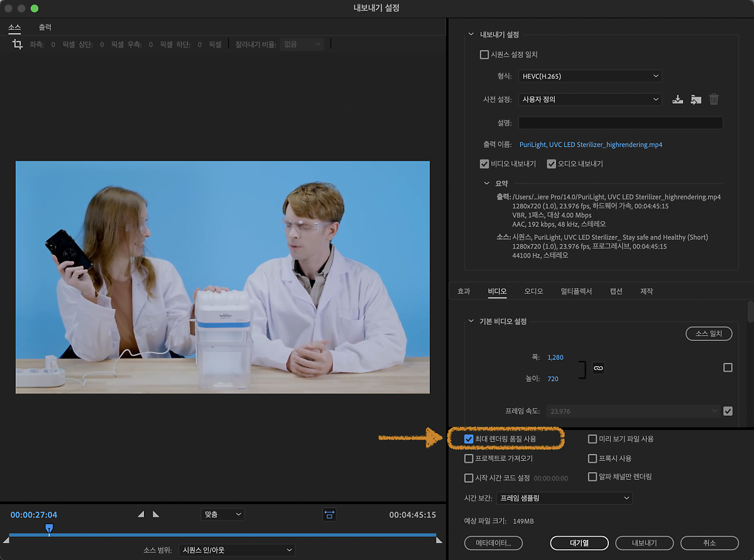Click the timeline end marker triangle

[x=439, y=540]
